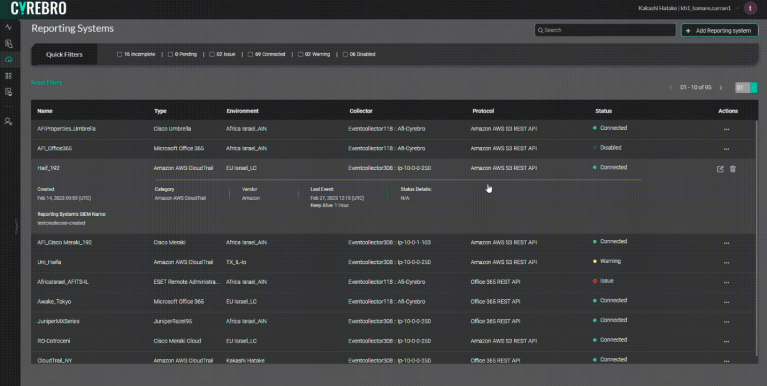
Task: Open the CloudTrail_NY name link
Action: 55,361
